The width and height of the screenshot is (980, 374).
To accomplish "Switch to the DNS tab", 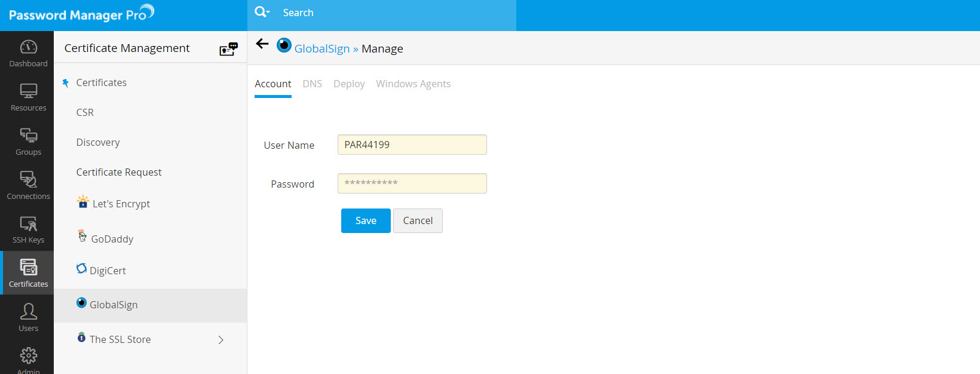I will pyautogui.click(x=312, y=84).
